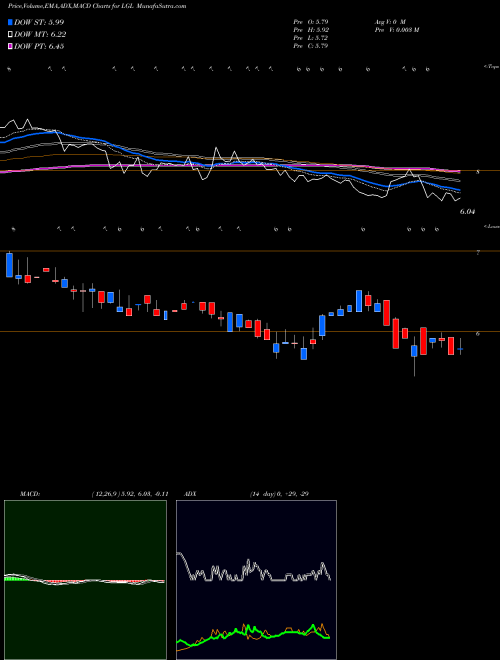The width and height of the screenshot is (500, 660).
Task: Click the 'Pre L: 5.72' low value
Action: click(x=311, y=38)
